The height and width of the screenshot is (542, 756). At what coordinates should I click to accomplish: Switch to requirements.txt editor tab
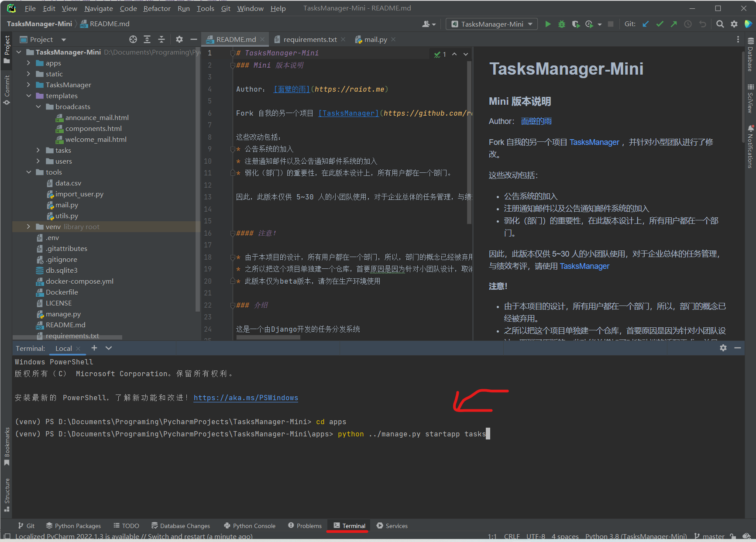click(310, 40)
